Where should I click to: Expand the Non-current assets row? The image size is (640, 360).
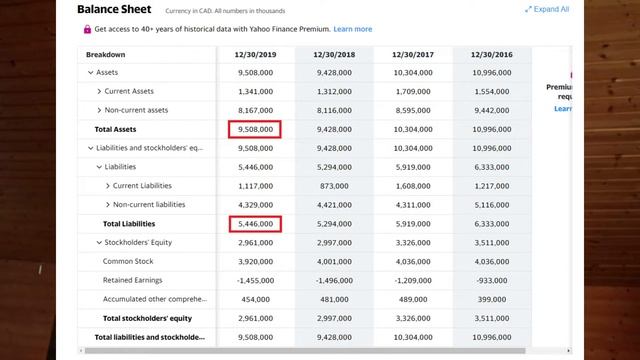click(x=99, y=110)
